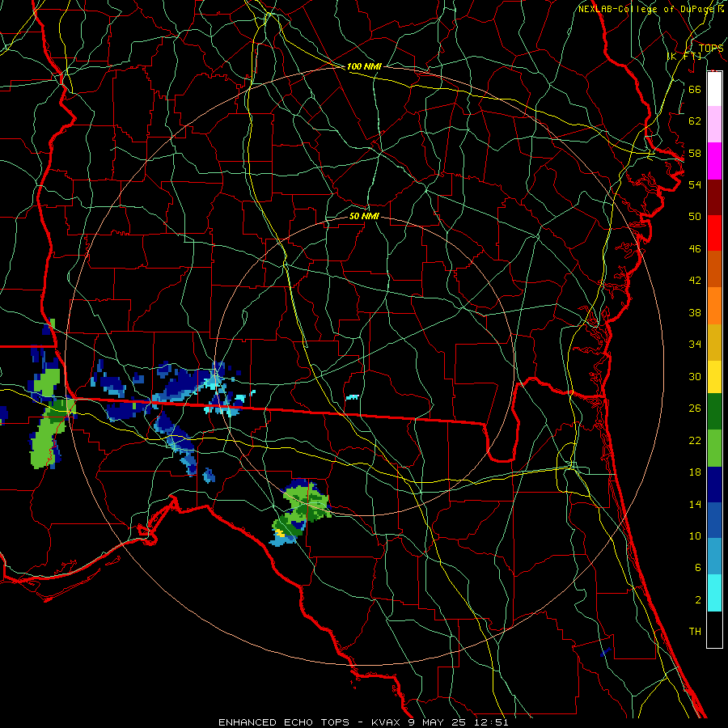Pick the dark orange legend band
Image resolution: width=728 pixels, height=728 pixels.
point(714,269)
